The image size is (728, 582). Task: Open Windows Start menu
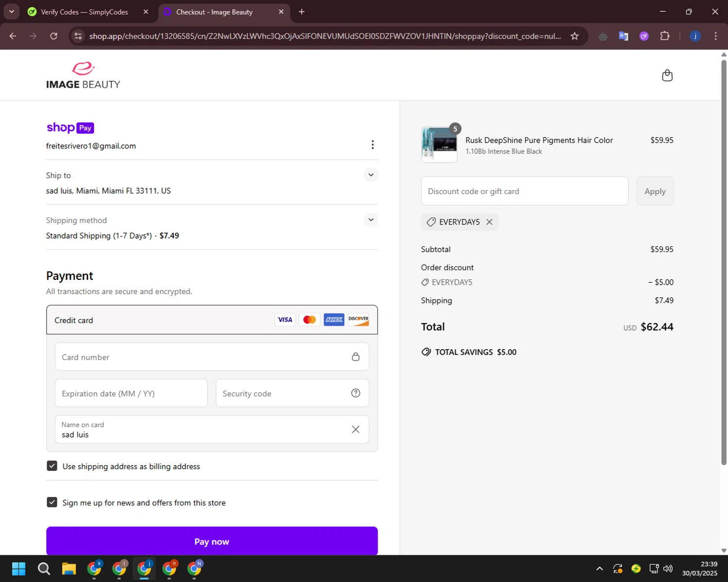(18, 568)
